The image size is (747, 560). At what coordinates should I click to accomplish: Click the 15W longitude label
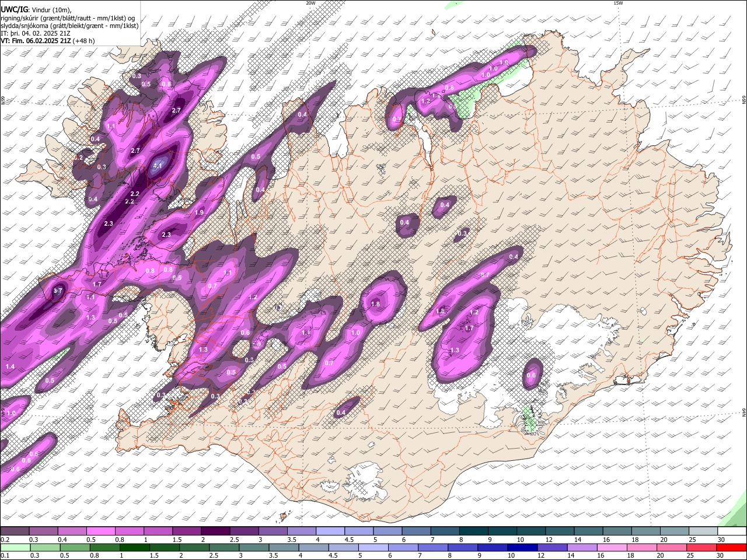[x=618, y=3]
